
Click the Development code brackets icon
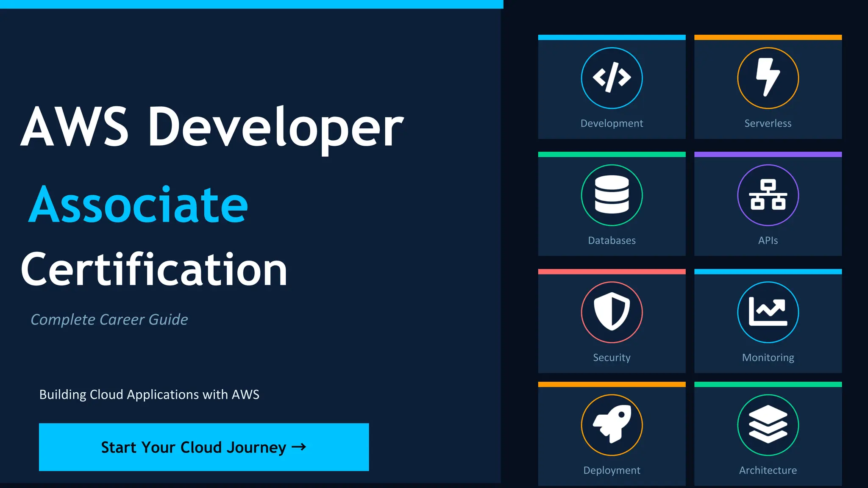click(x=612, y=78)
